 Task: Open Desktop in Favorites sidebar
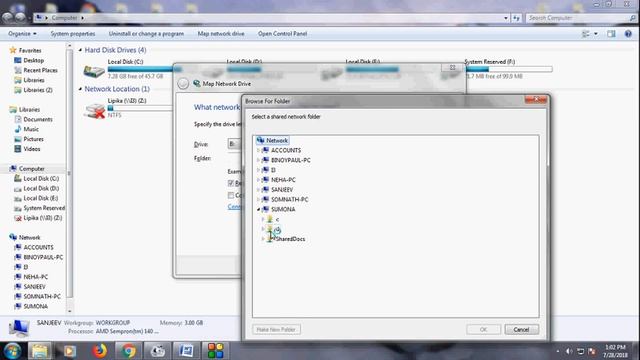[x=33, y=60]
